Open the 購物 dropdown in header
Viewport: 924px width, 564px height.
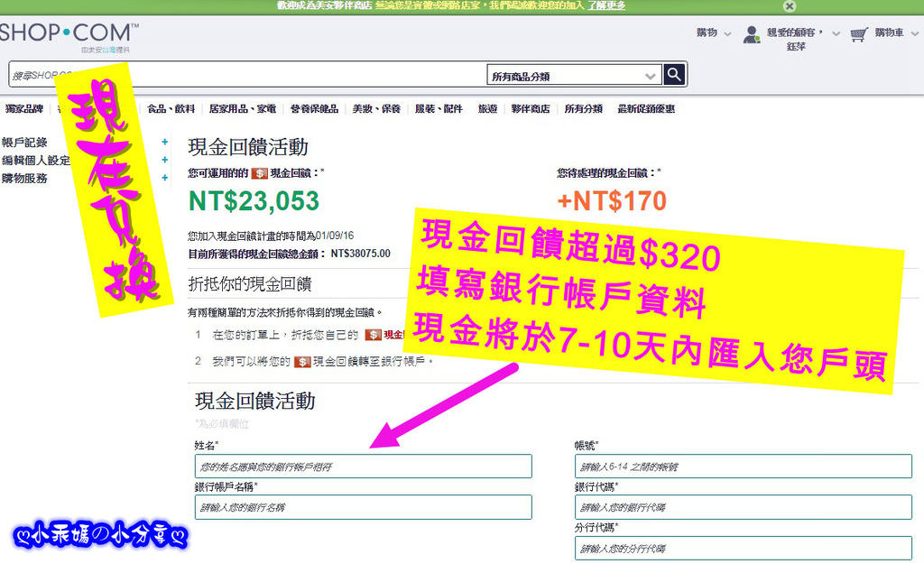pos(713,33)
